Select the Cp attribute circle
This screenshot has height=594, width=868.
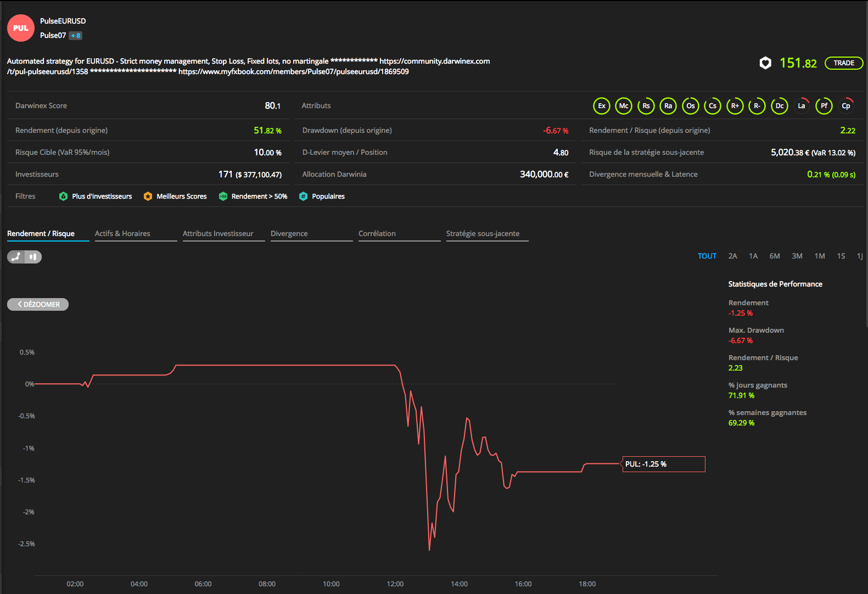pos(846,106)
